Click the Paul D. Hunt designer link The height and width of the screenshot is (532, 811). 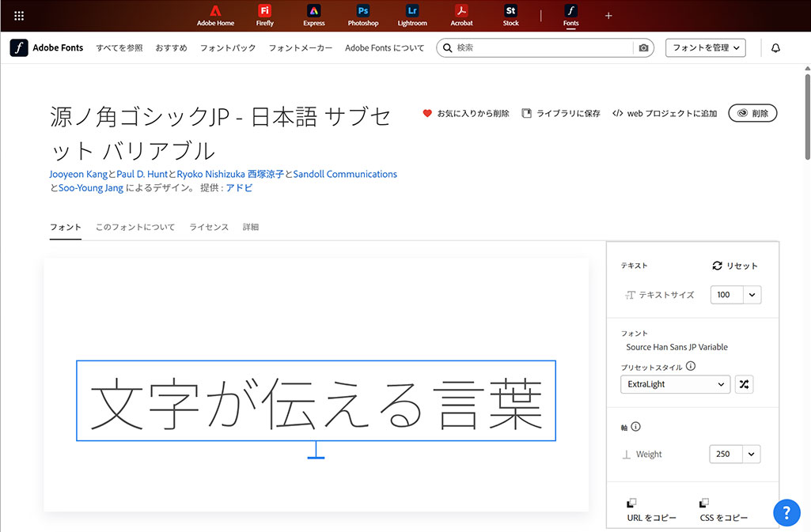[x=142, y=174]
